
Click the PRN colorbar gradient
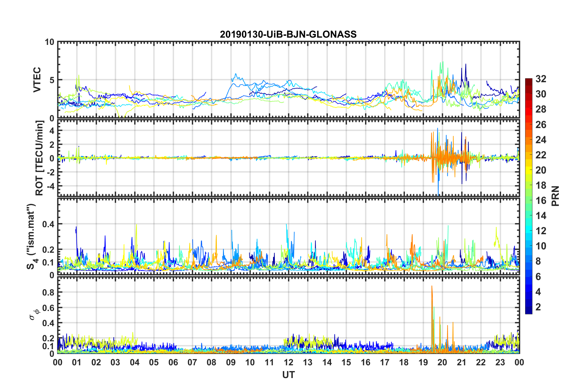coord(529,196)
